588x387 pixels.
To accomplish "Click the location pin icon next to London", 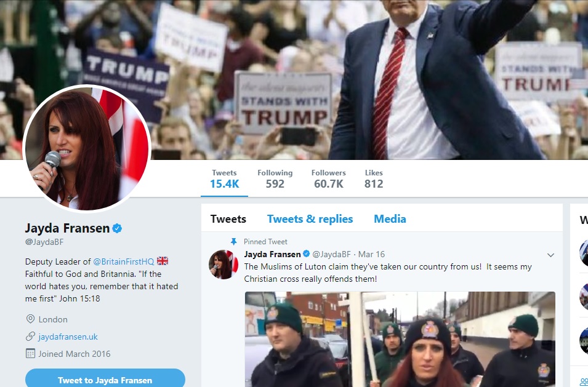I will point(30,319).
